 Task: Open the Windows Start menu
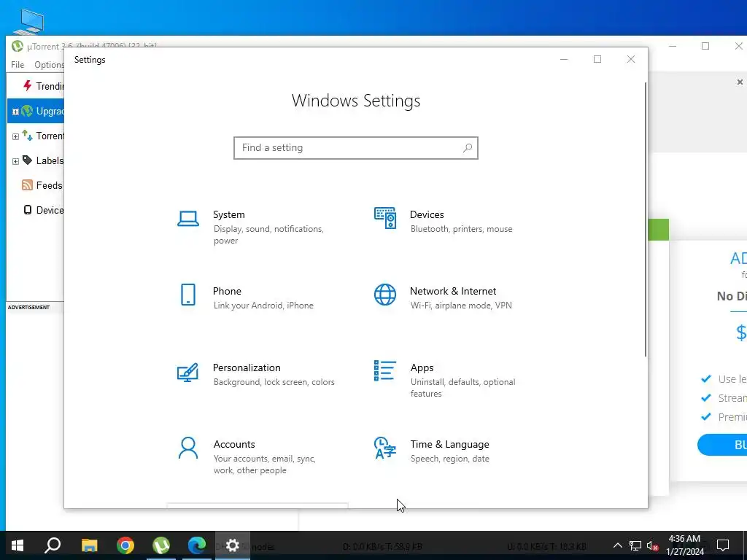tap(18, 545)
